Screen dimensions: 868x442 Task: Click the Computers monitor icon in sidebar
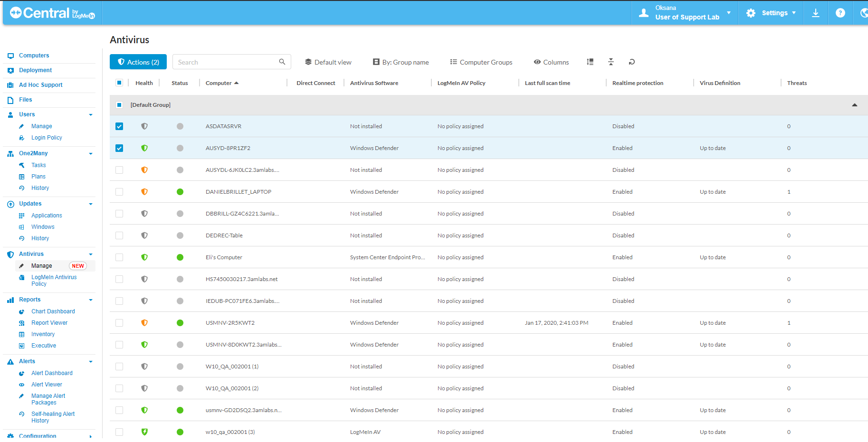coord(10,56)
